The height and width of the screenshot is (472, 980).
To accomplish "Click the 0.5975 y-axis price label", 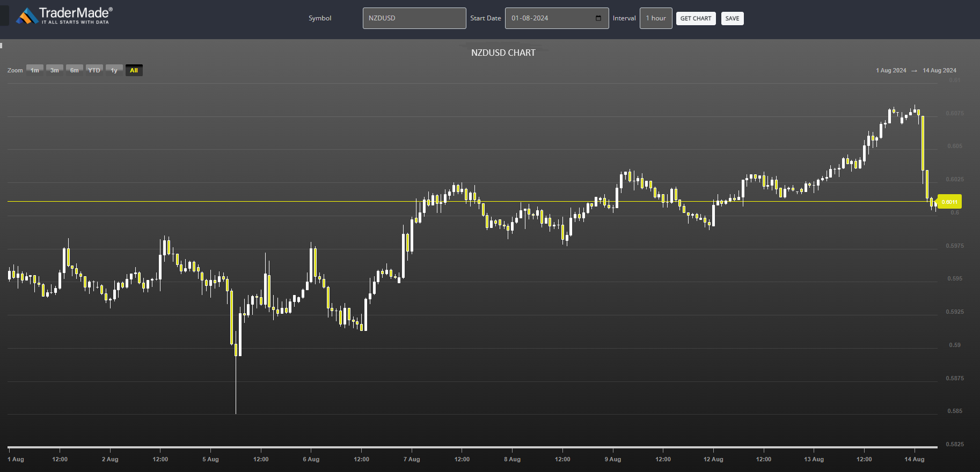I will click(x=955, y=246).
